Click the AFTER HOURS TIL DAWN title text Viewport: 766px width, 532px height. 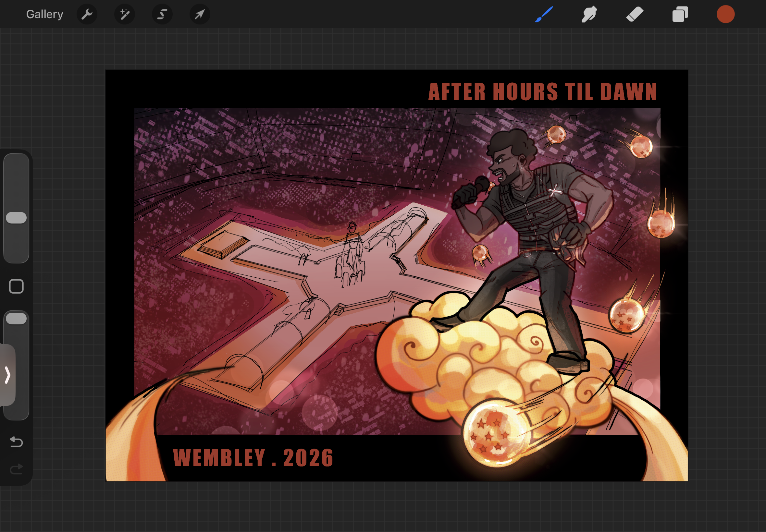pos(543,92)
